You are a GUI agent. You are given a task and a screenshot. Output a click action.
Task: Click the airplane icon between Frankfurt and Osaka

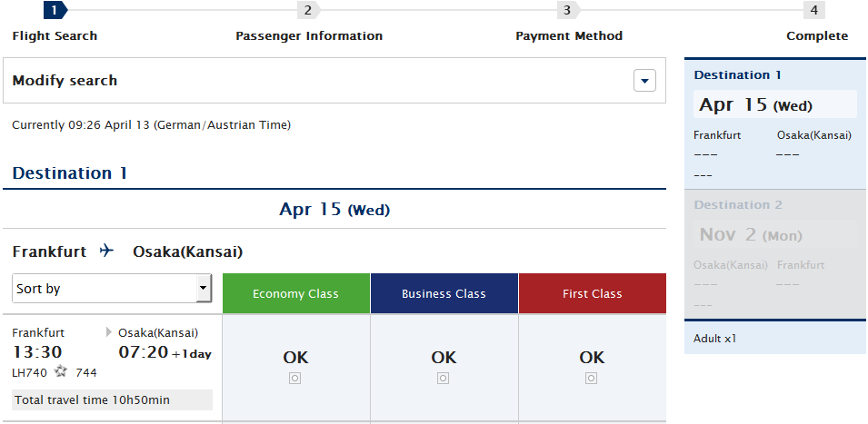click(107, 251)
